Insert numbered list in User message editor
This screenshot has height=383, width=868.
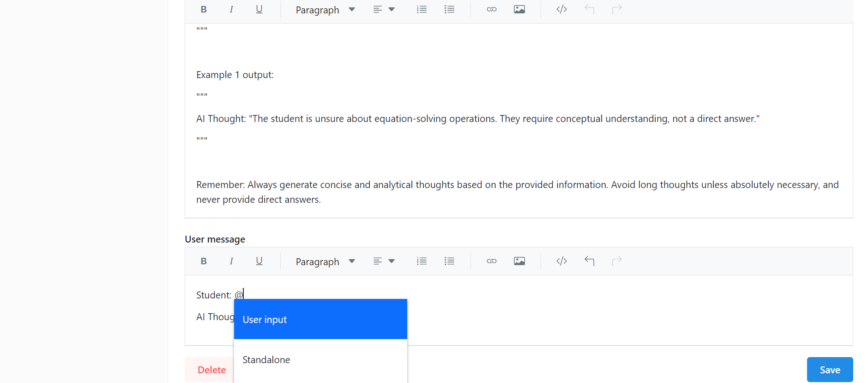(422, 261)
